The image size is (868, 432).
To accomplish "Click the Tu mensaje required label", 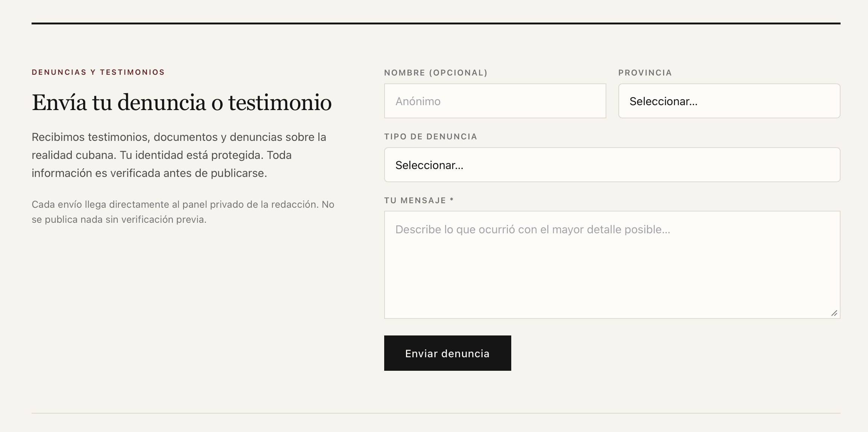I will (418, 200).
